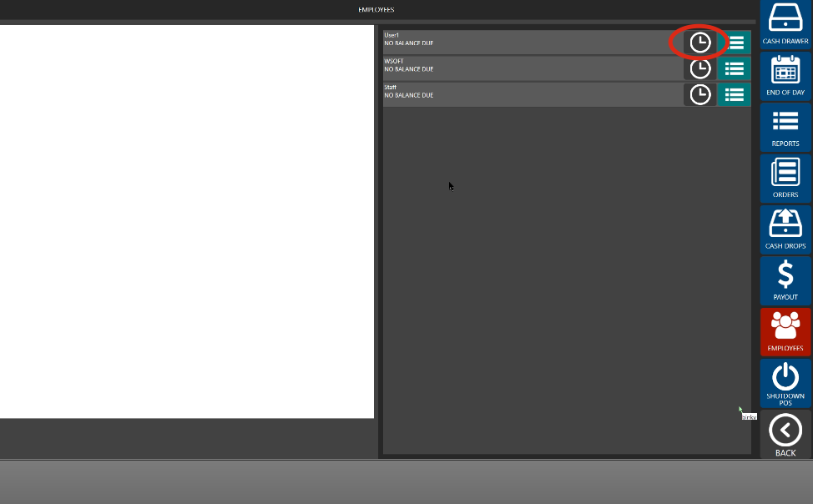This screenshot has height=504, width=813.
Task: Select the Staff employee row
Action: (x=526, y=94)
